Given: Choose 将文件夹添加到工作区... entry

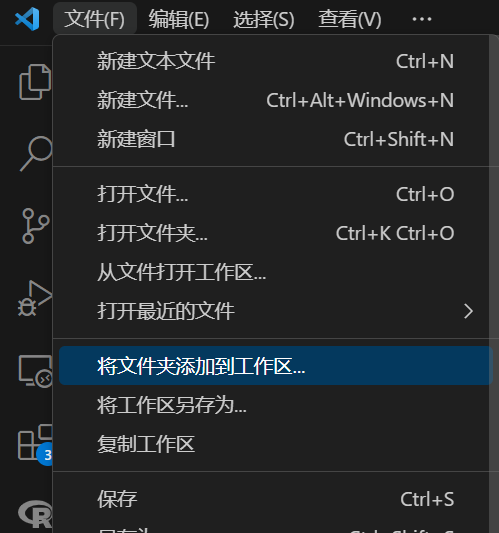Looking at the screenshot, I should pyautogui.click(x=276, y=366).
